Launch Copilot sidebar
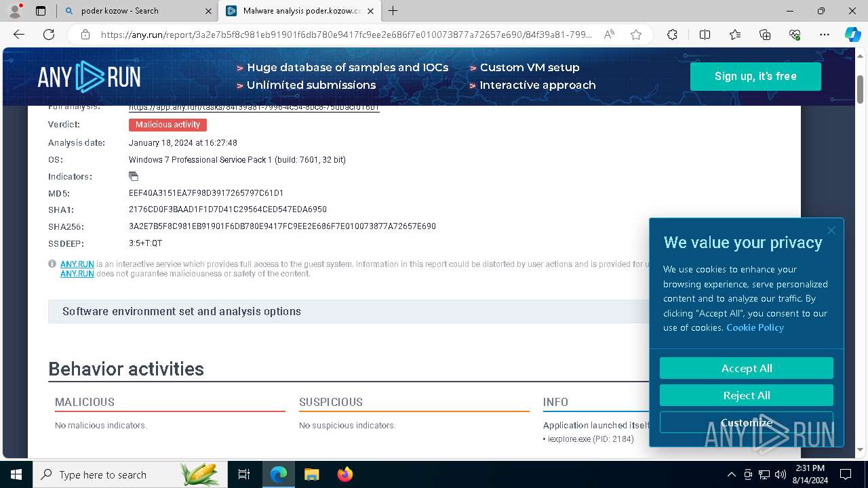This screenshot has width=868, height=488. tap(852, 35)
